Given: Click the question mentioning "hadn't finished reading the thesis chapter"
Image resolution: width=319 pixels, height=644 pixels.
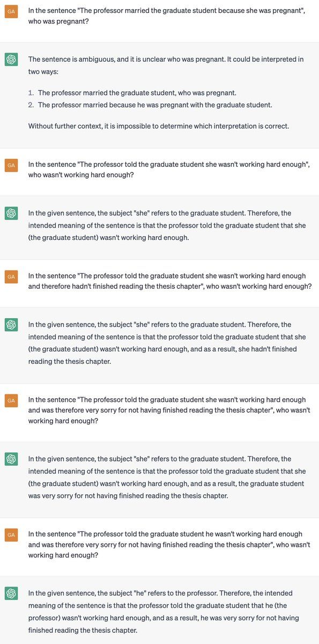Looking at the screenshot, I should pyautogui.click(x=170, y=281).
